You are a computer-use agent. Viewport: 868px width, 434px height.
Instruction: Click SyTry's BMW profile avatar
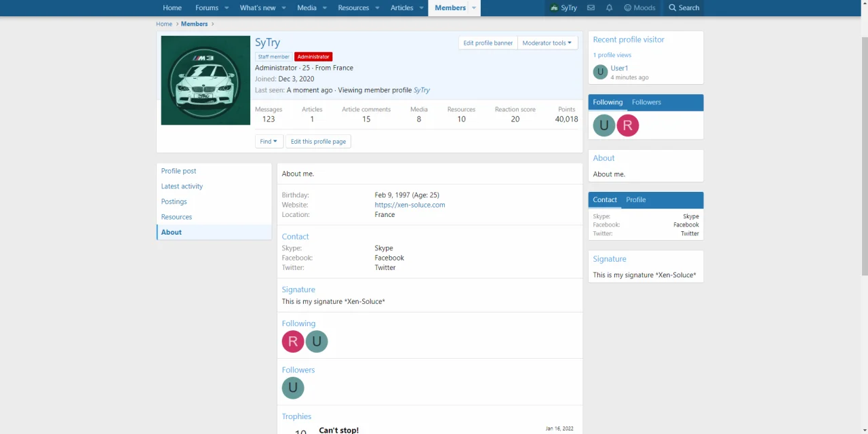pyautogui.click(x=205, y=80)
